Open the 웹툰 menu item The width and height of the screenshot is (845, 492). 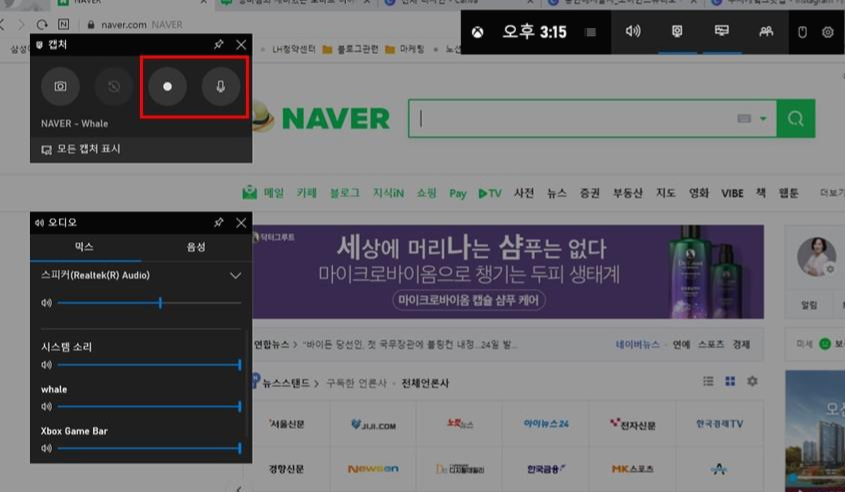pos(788,192)
